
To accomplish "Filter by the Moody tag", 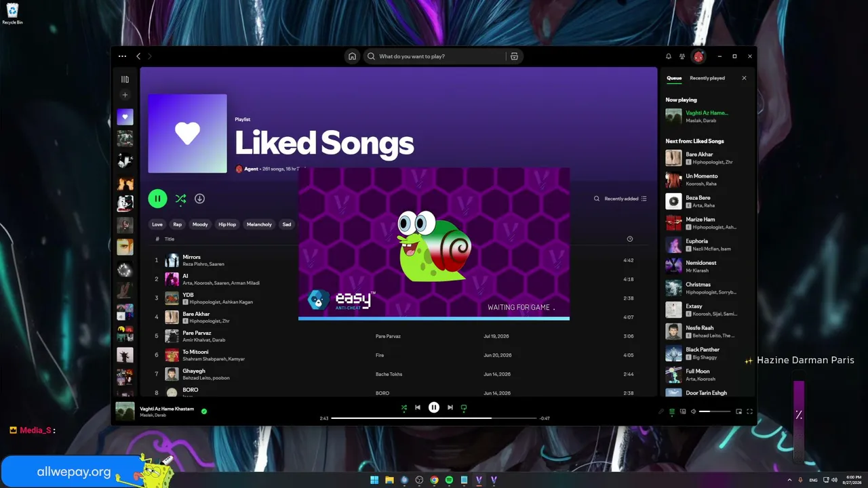I will click(200, 224).
